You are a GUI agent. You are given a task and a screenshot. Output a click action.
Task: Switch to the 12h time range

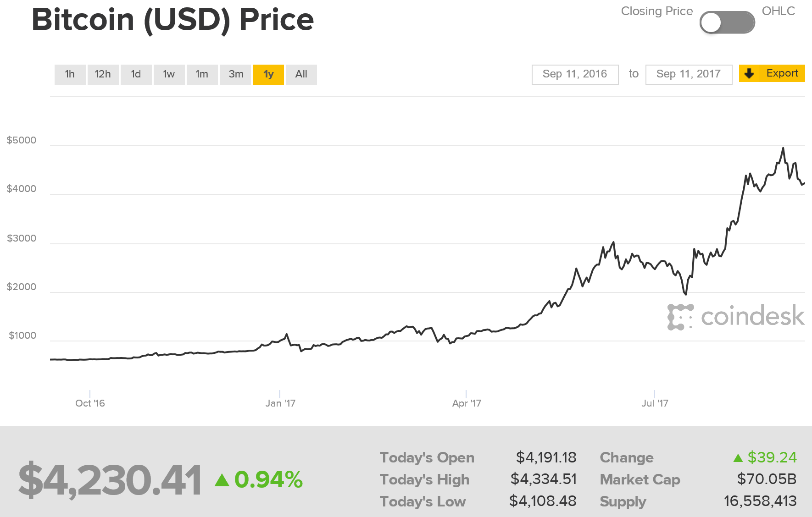pos(103,74)
